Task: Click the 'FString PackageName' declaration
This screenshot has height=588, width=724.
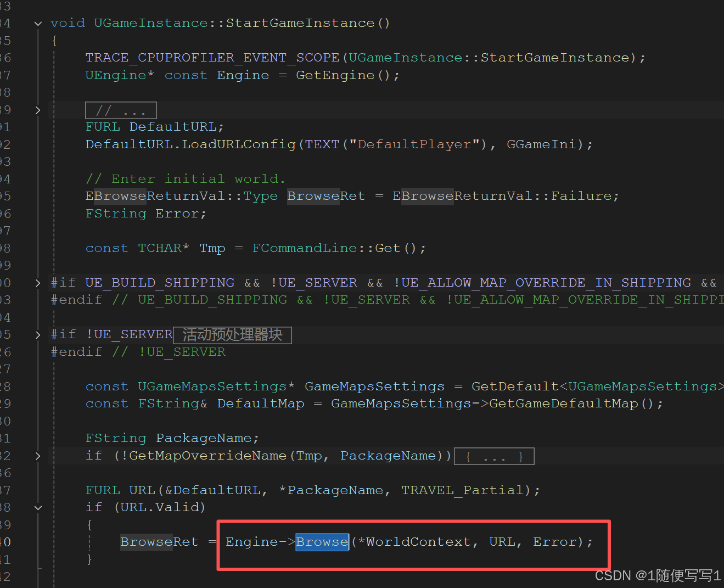Action: tap(172, 438)
